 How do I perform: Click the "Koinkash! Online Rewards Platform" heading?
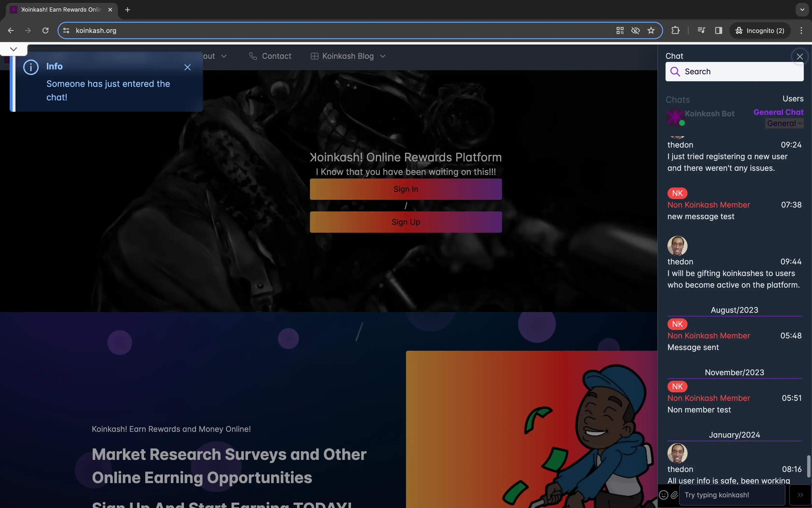[x=406, y=157]
